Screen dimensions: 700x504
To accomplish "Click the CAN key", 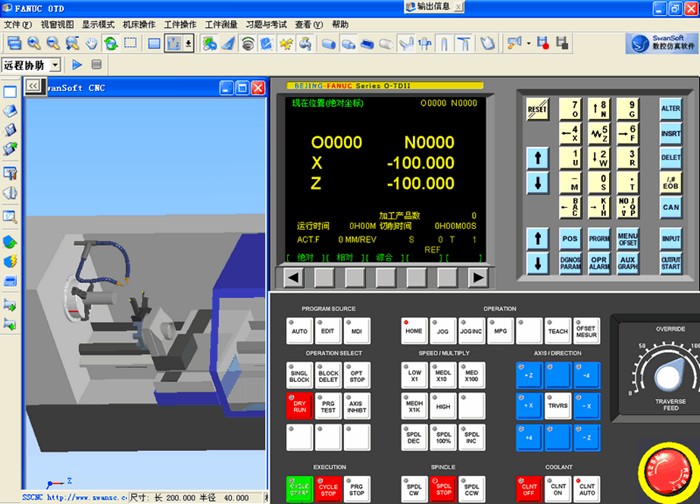I will 671,207.
